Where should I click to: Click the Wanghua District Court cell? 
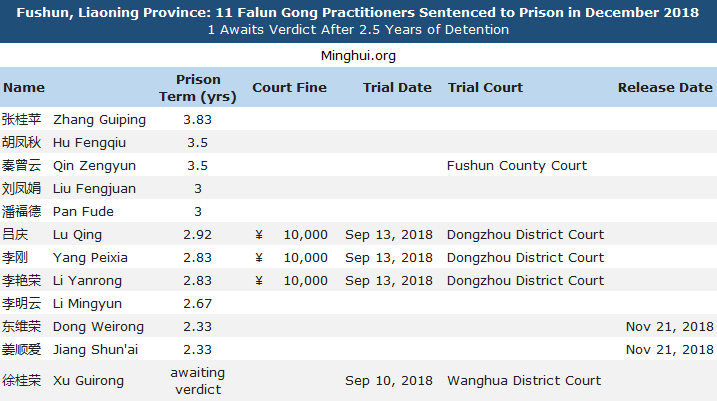click(x=524, y=380)
